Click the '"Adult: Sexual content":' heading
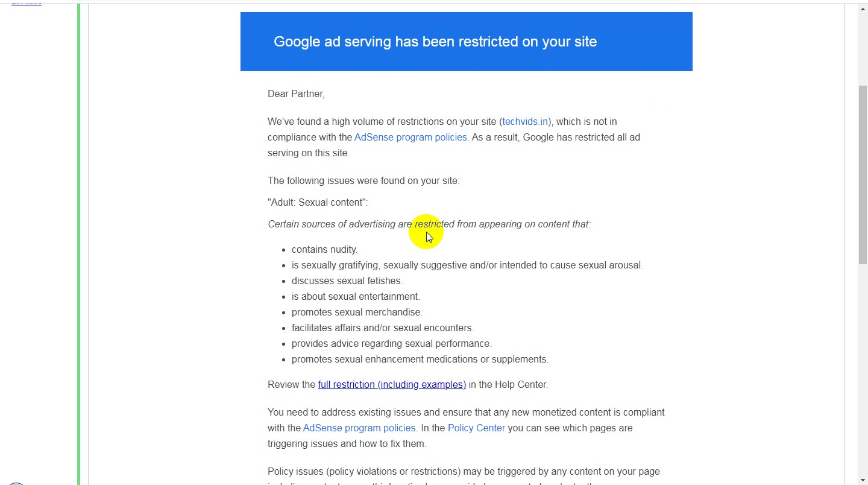Viewport: 868px width, 485px height. (318, 202)
